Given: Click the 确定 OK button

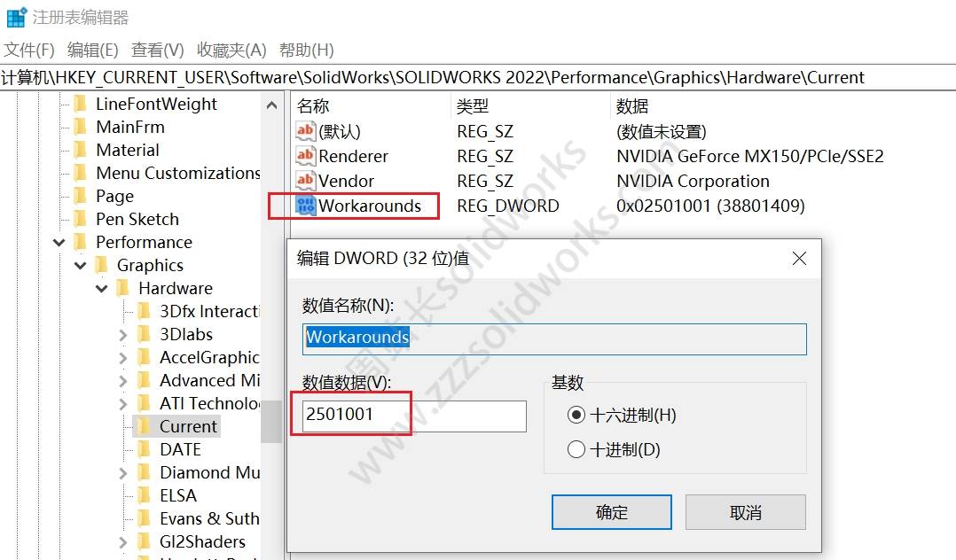Looking at the screenshot, I should point(611,512).
